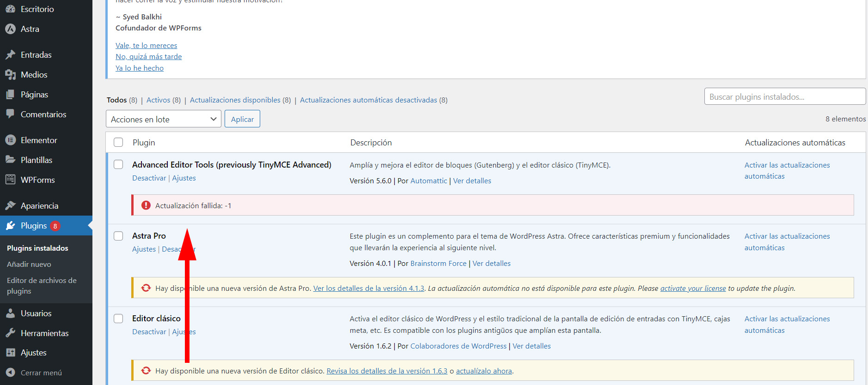Click the activate your license link
The height and width of the screenshot is (385, 868).
pos(693,288)
